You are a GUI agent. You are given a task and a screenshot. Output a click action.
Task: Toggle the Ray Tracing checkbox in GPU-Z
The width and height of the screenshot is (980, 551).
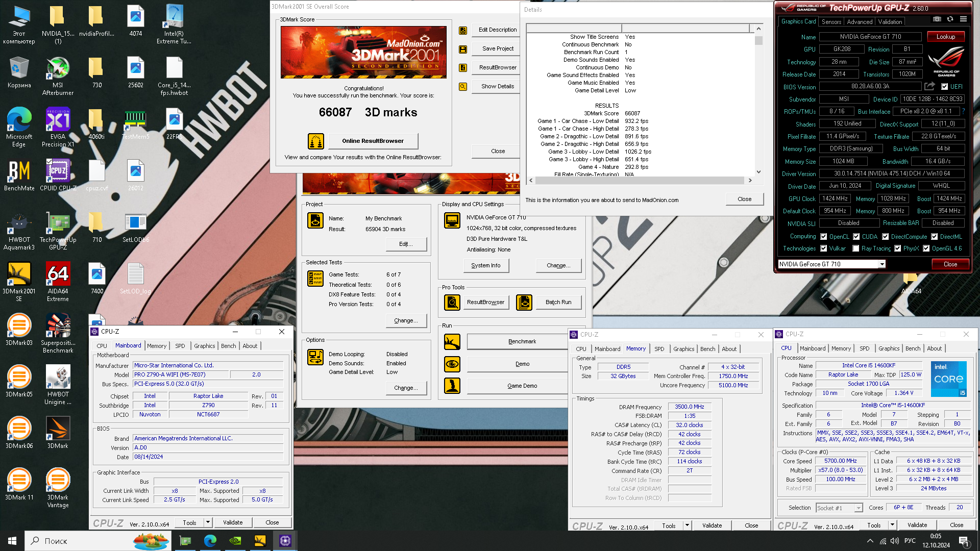855,248
